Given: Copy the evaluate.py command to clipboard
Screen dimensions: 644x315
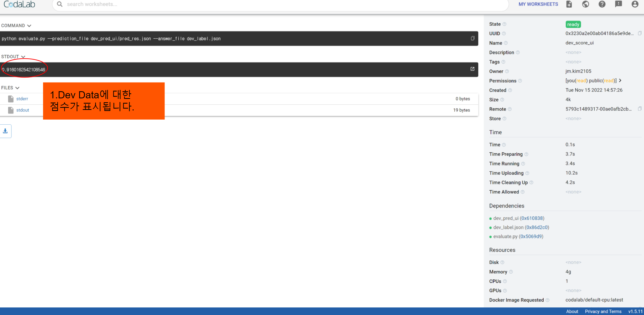Looking at the screenshot, I should click(472, 38).
